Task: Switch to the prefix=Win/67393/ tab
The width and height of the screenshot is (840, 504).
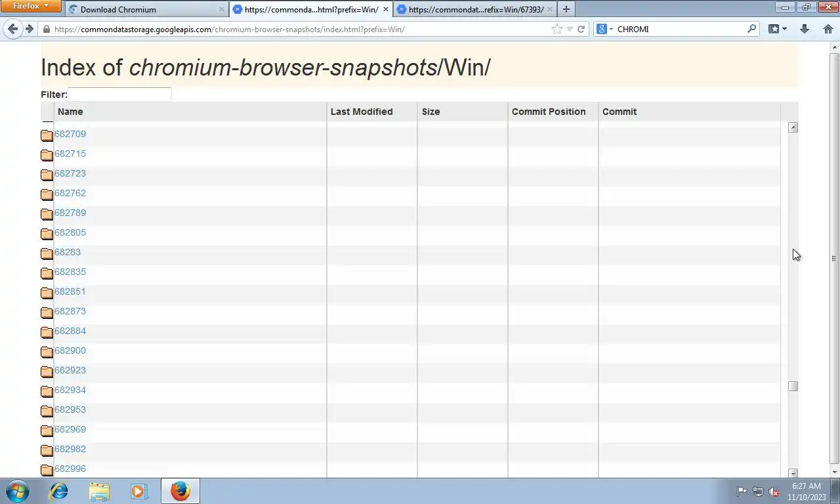Action: pyautogui.click(x=475, y=9)
